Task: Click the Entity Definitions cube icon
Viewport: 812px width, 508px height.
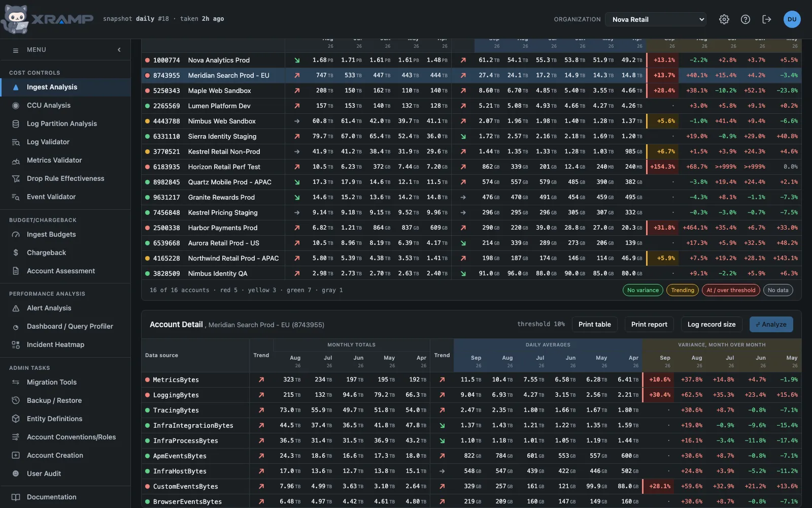Action: [16, 419]
